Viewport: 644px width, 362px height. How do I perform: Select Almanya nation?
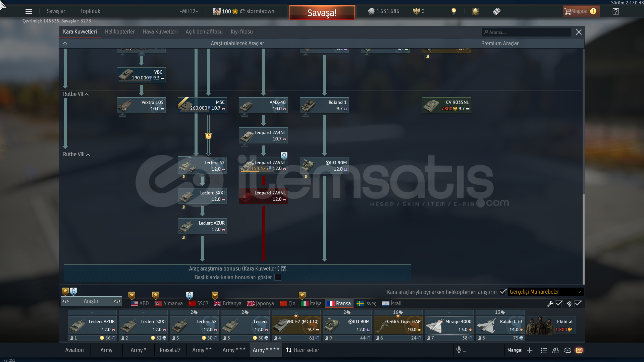(169, 304)
